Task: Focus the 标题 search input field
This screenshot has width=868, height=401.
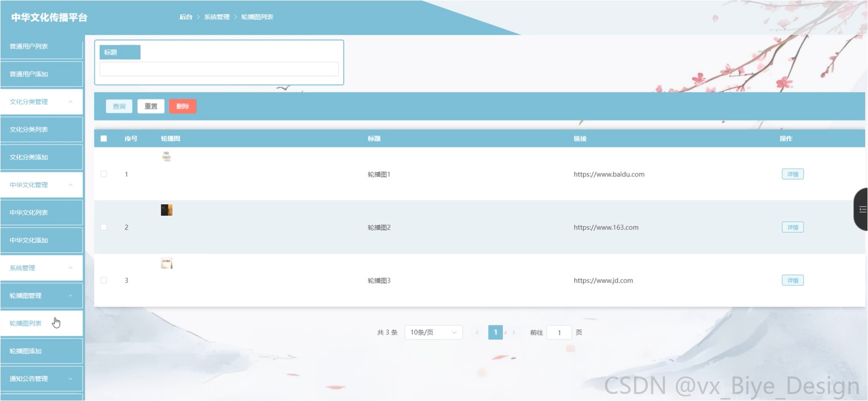Action: pyautogui.click(x=219, y=69)
